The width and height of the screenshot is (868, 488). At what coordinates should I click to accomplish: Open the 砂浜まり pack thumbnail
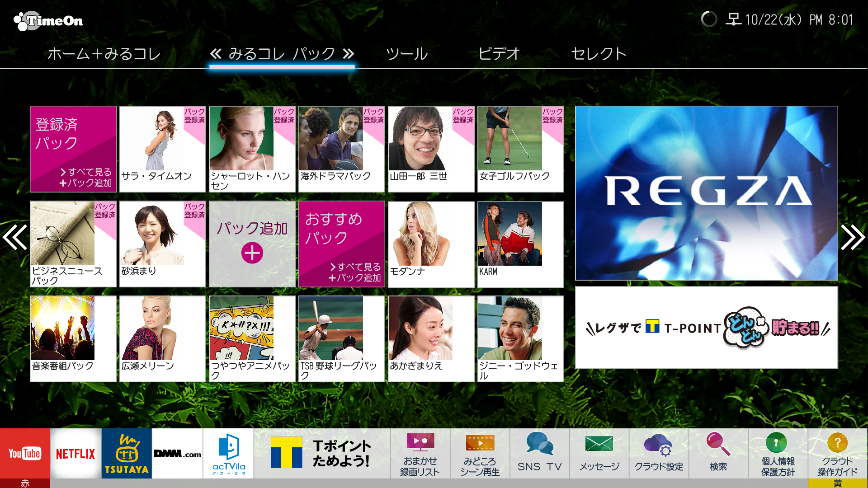(x=163, y=244)
